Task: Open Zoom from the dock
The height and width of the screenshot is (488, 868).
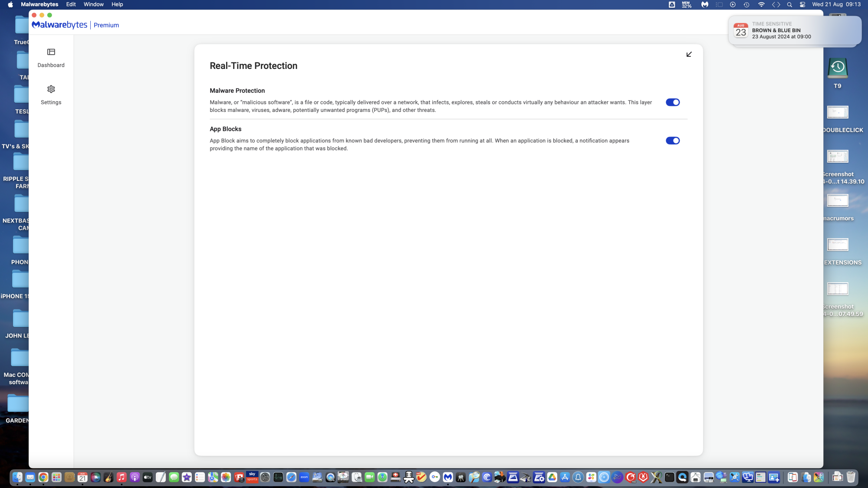Action: 304,477
